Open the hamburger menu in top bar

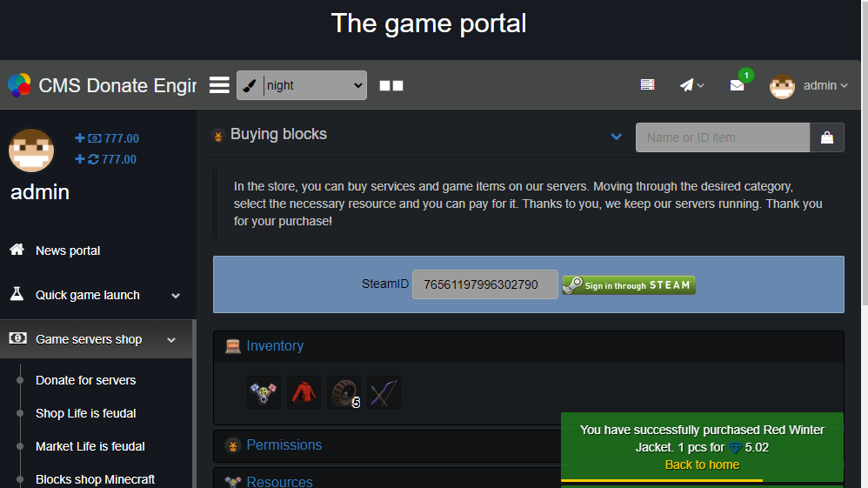point(219,85)
